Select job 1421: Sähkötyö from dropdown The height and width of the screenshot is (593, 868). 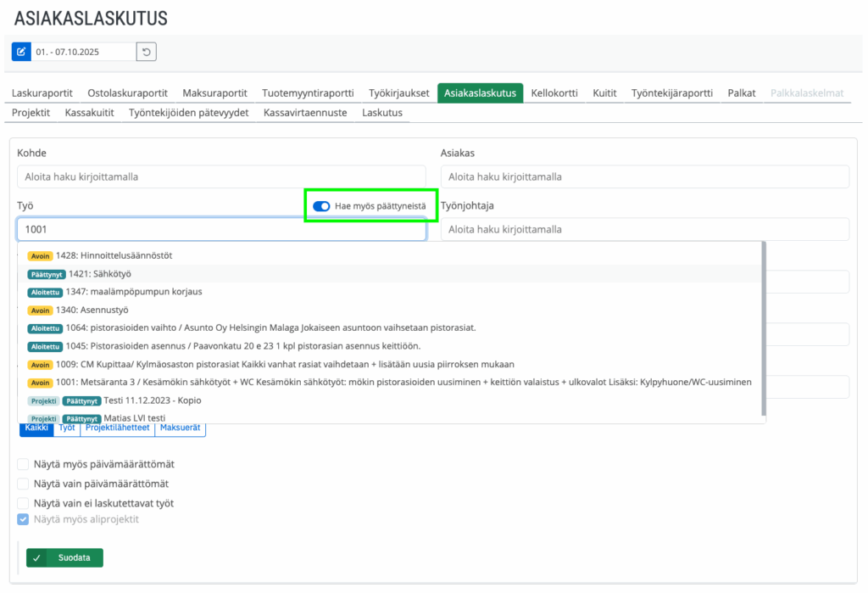point(100,274)
